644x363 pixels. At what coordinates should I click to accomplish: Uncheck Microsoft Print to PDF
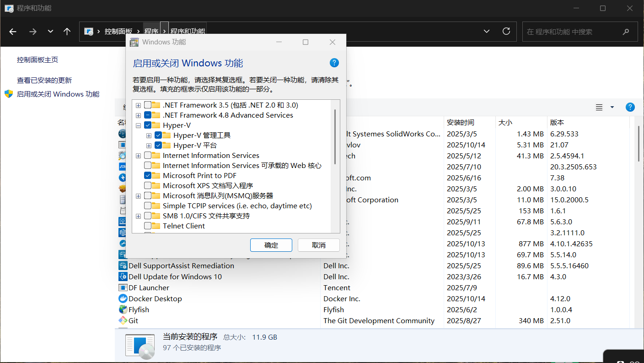pos(147,175)
